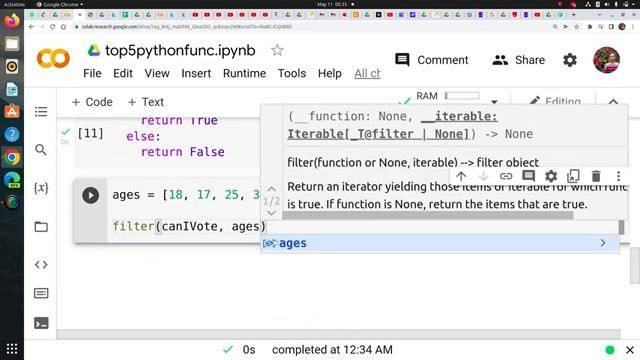The width and height of the screenshot is (640, 360).
Task: Share the notebook
Action: 518,60
